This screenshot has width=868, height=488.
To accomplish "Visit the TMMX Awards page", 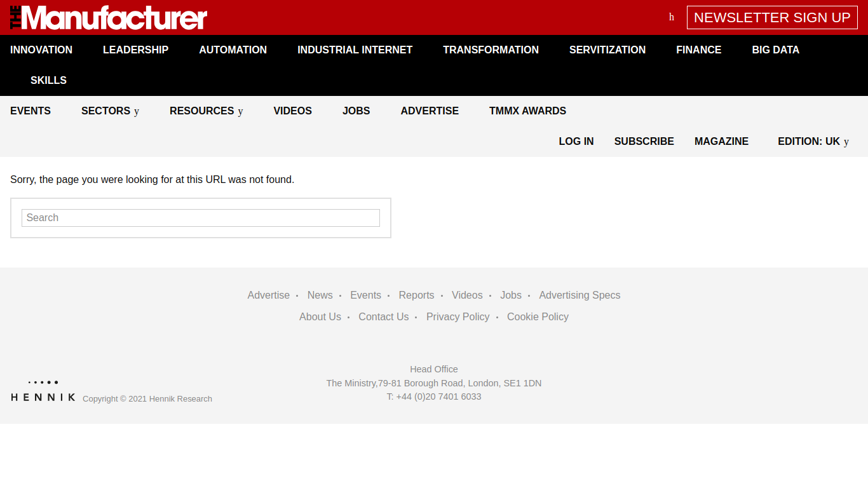I will click(527, 111).
